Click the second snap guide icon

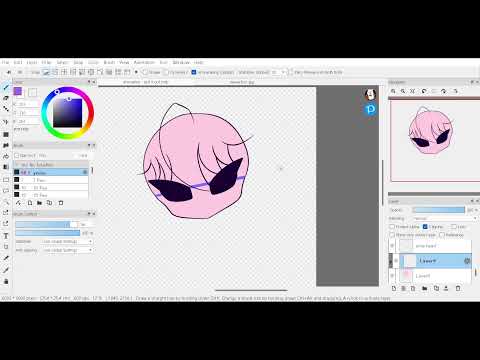55,72
